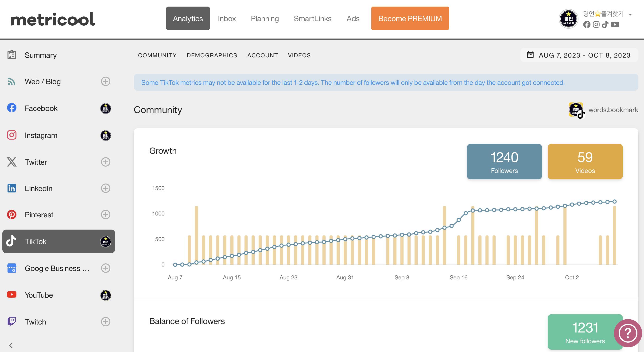
Task: Go to the Planning section
Action: click(264, 19)
